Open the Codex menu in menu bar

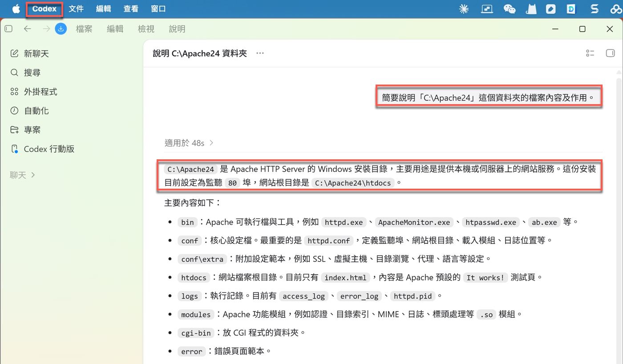(x=44, y=9)
